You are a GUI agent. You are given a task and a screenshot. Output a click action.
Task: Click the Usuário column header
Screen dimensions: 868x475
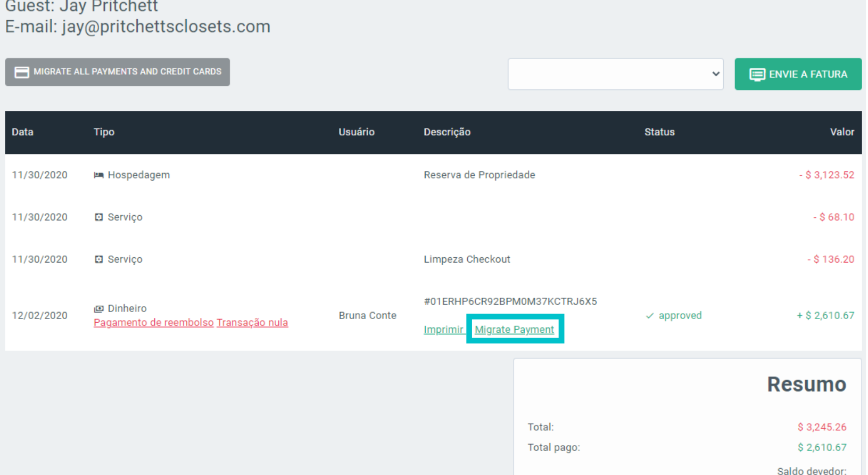tap(356, 132)
